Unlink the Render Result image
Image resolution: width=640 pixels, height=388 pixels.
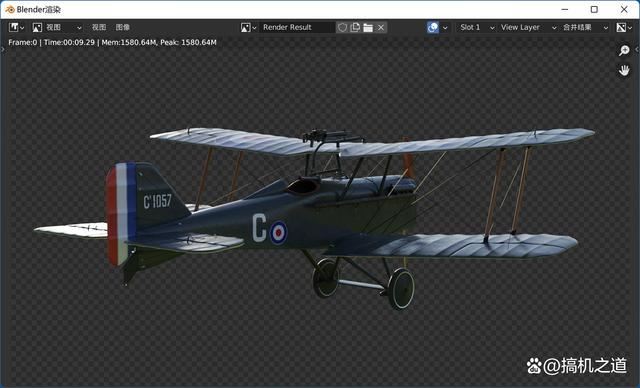[x=381, y=27]
